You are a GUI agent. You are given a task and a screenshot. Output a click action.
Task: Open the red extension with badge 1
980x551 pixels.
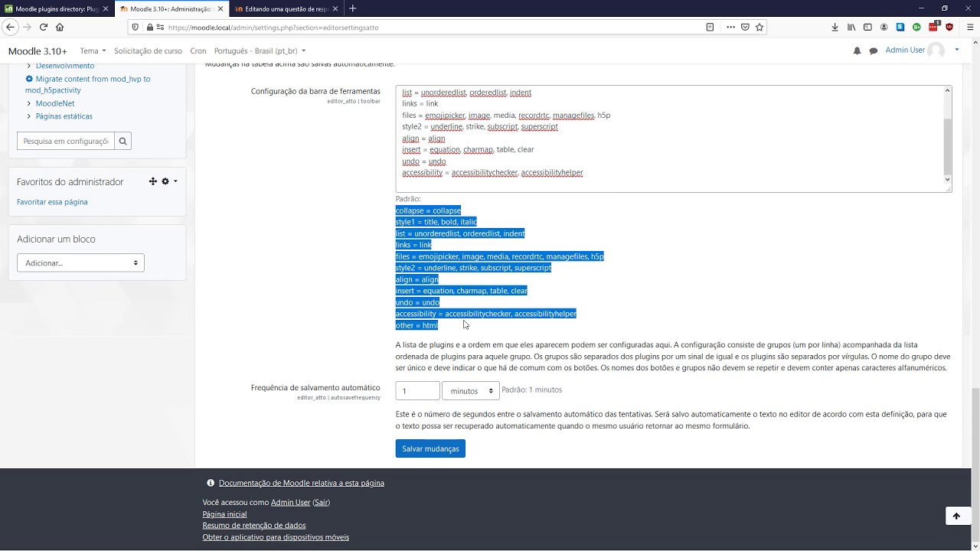pos(933,27)
